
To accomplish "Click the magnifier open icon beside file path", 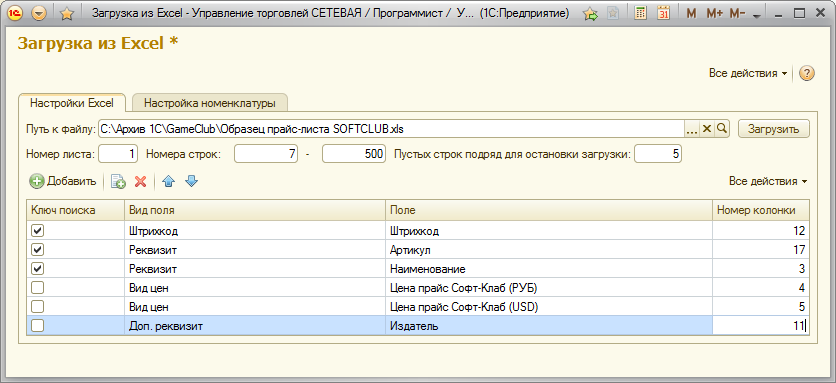I will 722,129.
